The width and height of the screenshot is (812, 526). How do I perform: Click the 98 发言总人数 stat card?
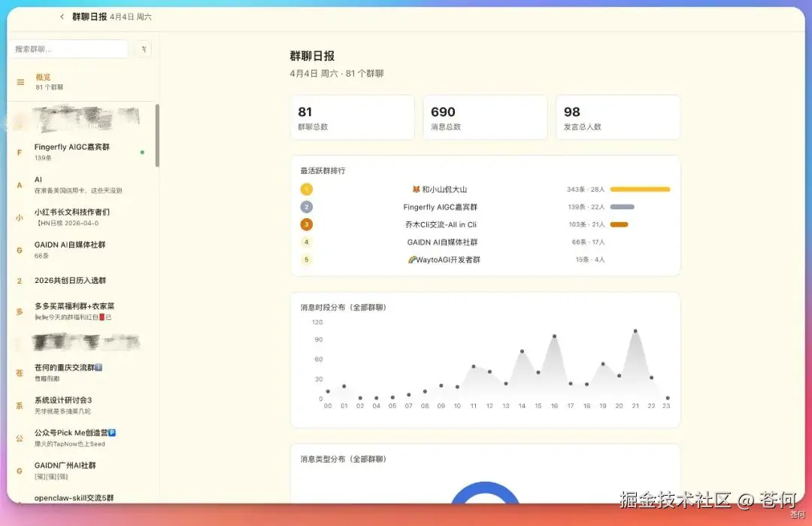point(618,117)
